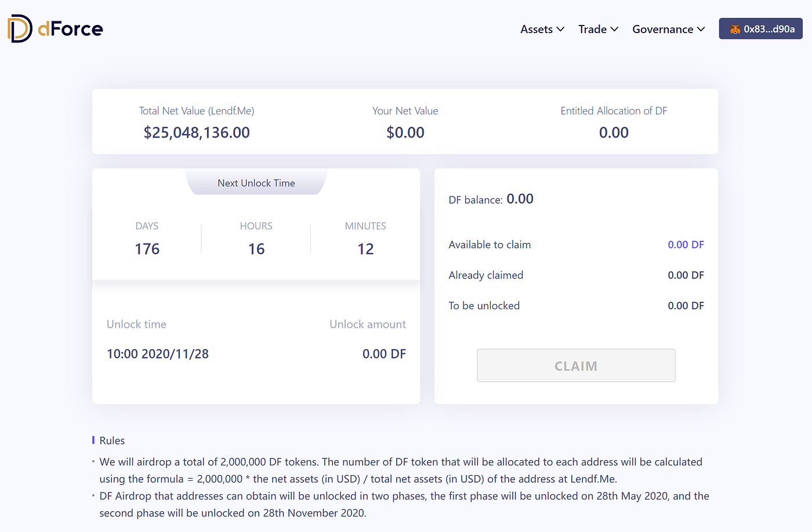Click the Already claimed 0.00 DF value
The image size is (812, 532).
click(x=686, y=275)
